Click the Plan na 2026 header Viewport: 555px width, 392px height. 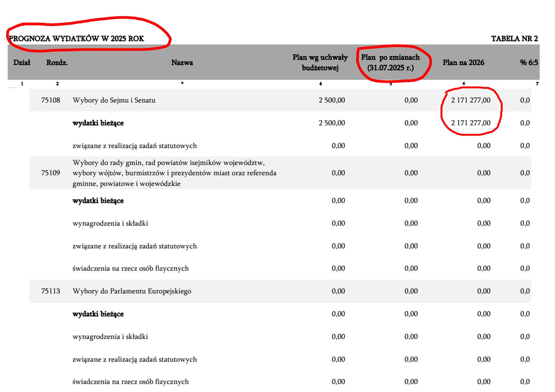(x=463, y=63)
